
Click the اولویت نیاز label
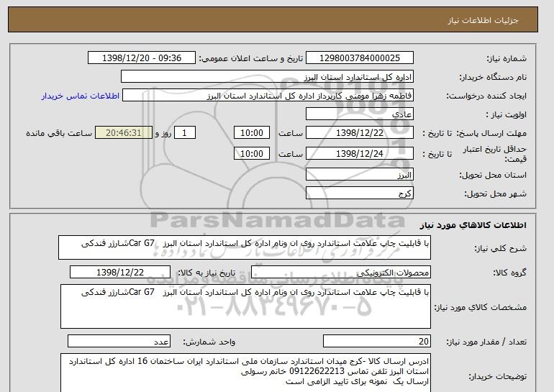point(507,115)
